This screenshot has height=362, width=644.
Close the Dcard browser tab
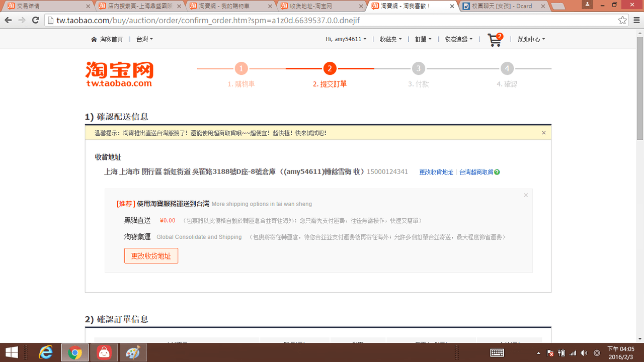tap(544, 7)
